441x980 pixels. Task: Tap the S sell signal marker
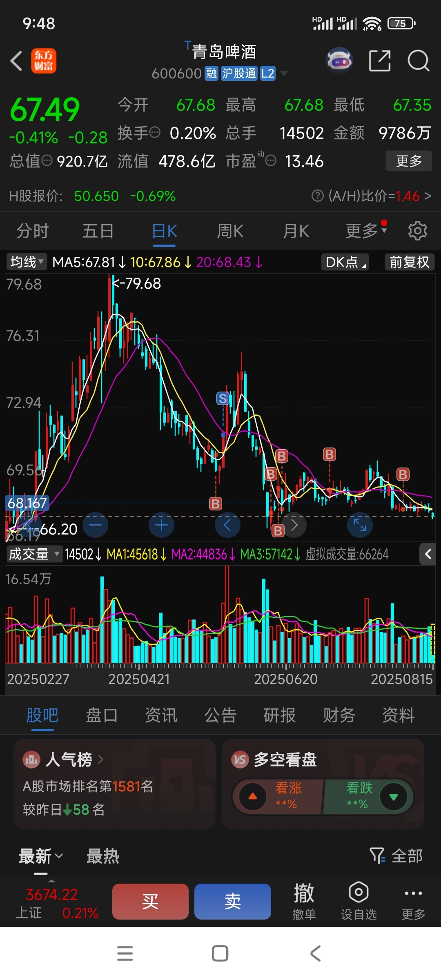223,398
